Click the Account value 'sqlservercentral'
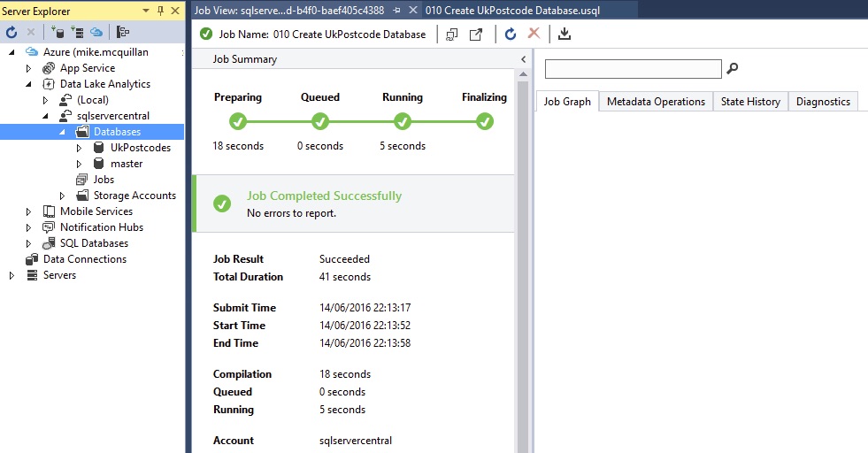The width and height of the screenshot is (868, 453). [356, 441]
